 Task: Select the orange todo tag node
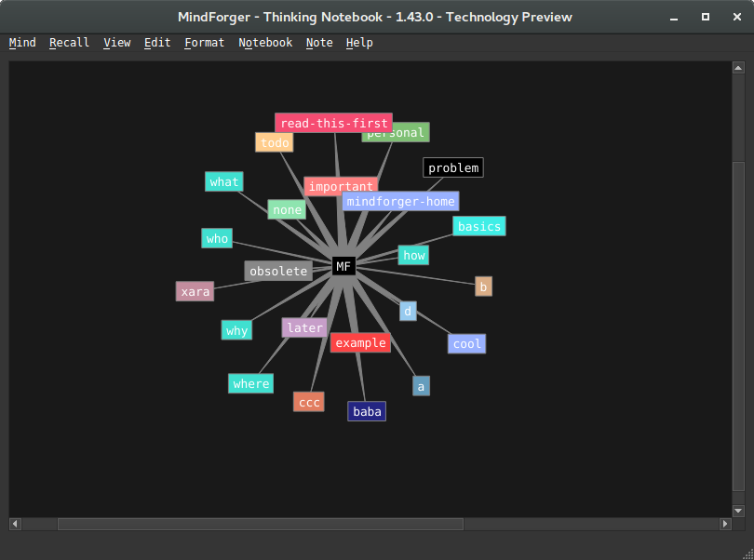tap(275, 142)
